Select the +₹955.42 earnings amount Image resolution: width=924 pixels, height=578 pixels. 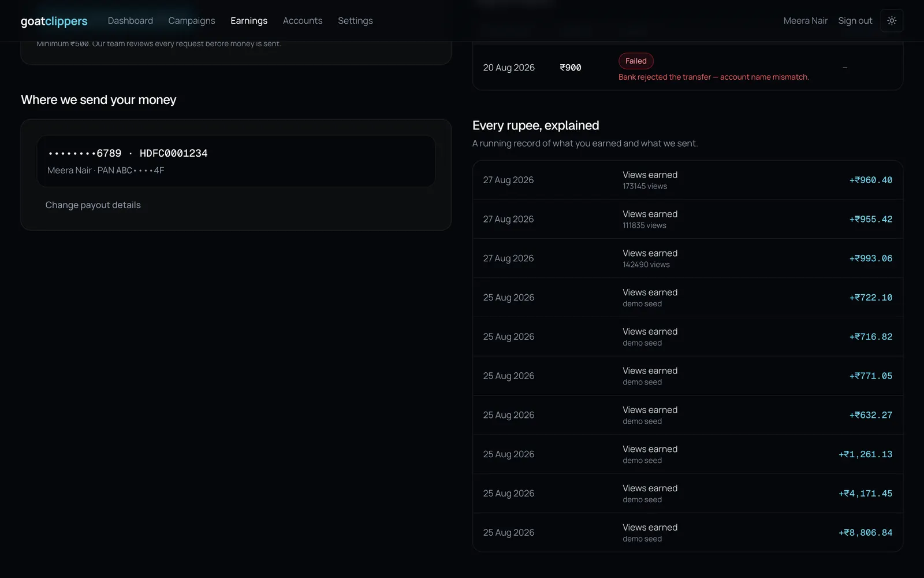coord(871,220)
